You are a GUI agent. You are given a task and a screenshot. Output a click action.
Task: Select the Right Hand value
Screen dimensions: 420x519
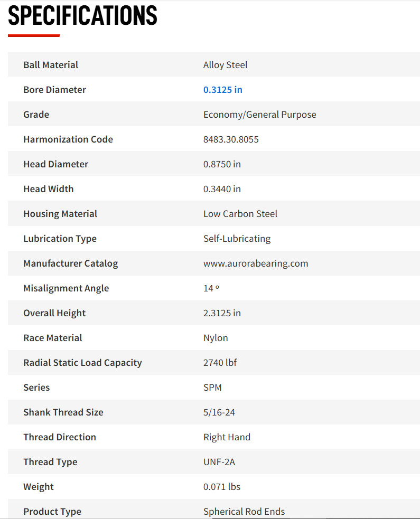[x=227, y=437]
